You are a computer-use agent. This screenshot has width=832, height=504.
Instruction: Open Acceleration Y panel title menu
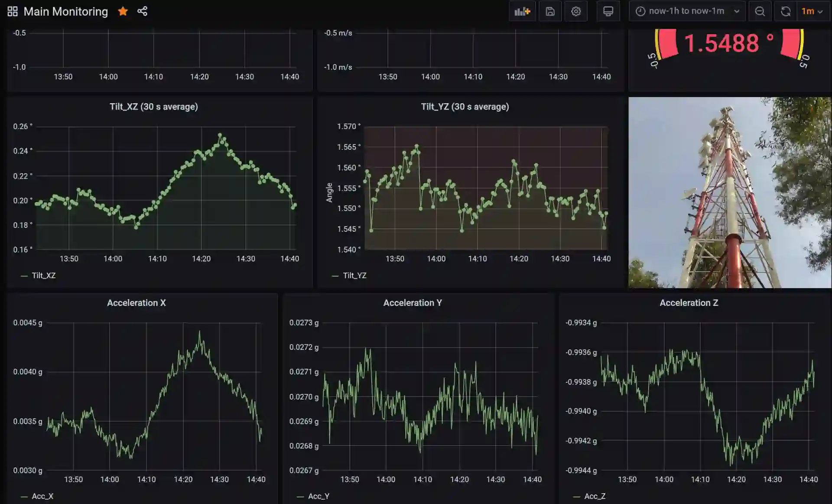tap(412, 303)
